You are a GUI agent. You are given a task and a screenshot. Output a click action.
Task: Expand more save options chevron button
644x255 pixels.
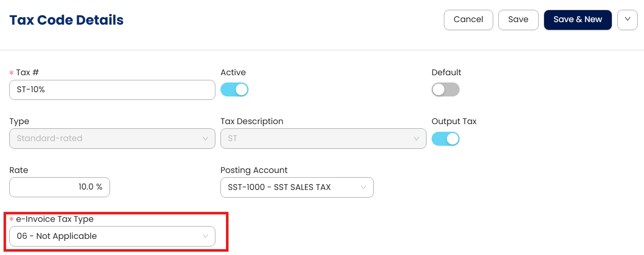(627, 20)
